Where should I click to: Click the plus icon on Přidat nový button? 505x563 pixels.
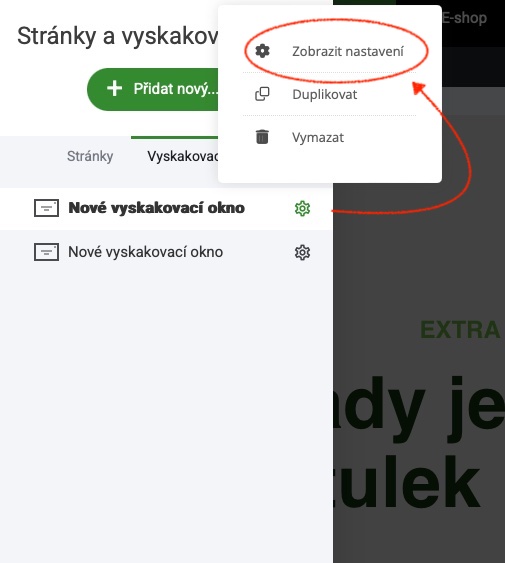pyautogui.click(x=115, y=88)
